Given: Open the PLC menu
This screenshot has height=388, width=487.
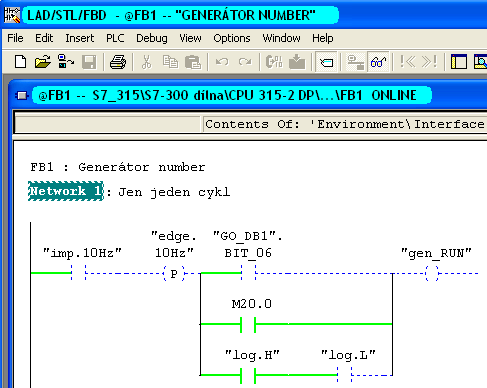Looking at the screenshot, I should tap(115, 38).
